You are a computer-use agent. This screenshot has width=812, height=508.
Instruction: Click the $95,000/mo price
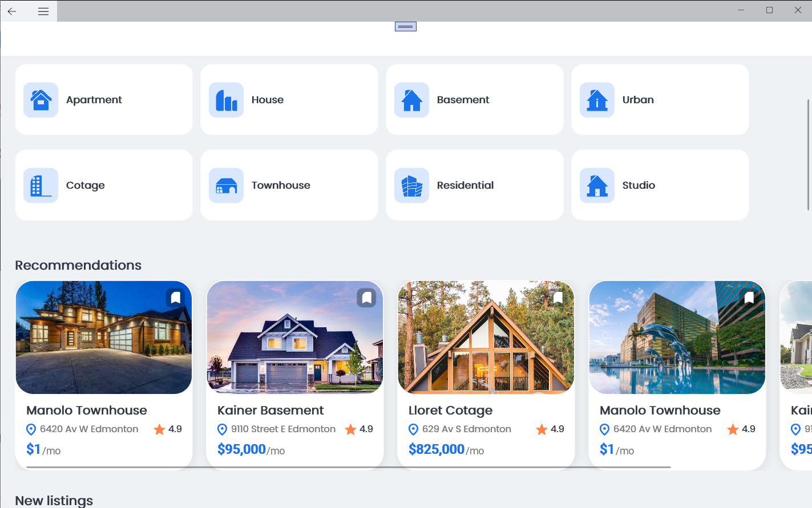tap(251, 449)
